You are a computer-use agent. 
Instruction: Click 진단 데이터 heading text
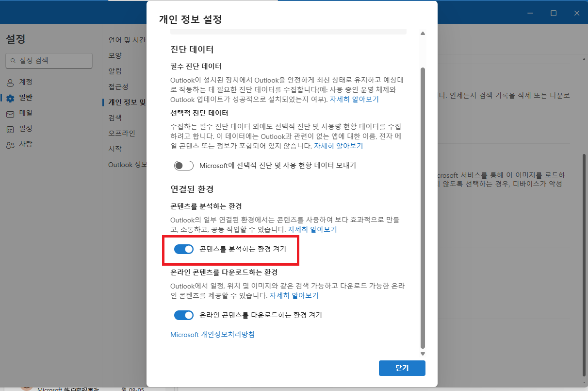point(192,50)
